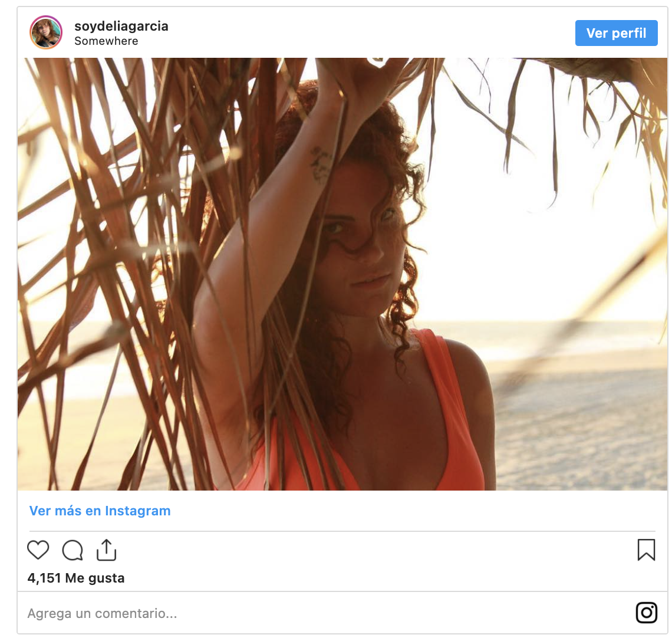Viewport: 672px width, 638px height.
Task: Open the Somewhere location label
Action: pos(106,41)
